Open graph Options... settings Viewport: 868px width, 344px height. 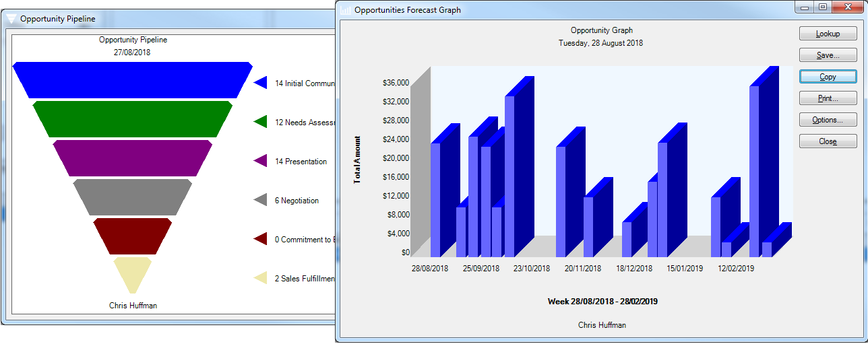[828, 120]
